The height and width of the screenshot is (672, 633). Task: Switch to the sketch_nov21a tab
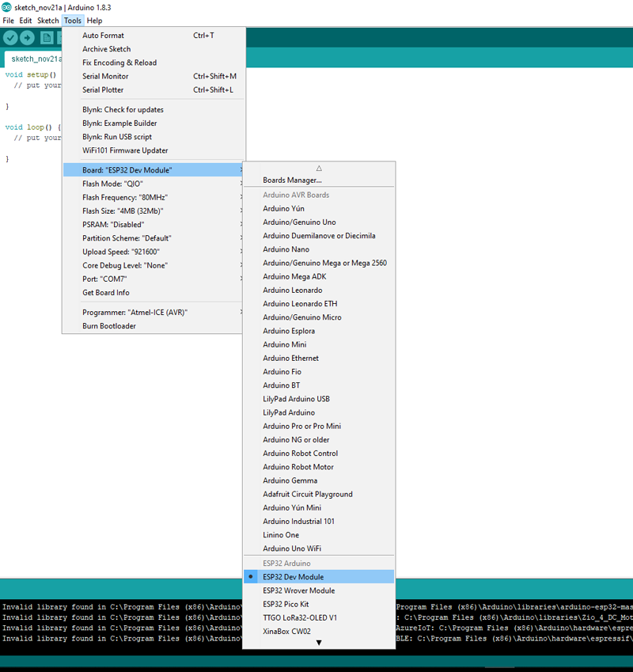tap(33, 59)
